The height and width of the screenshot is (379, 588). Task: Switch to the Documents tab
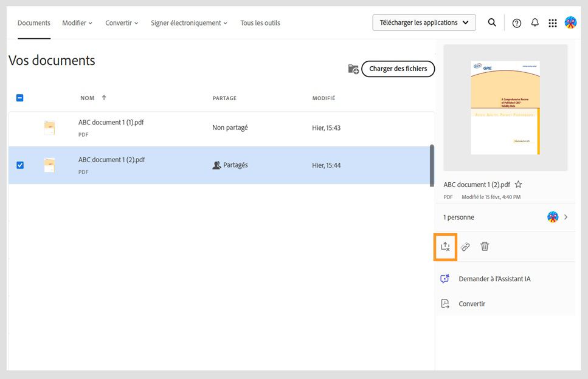(34, 23)
